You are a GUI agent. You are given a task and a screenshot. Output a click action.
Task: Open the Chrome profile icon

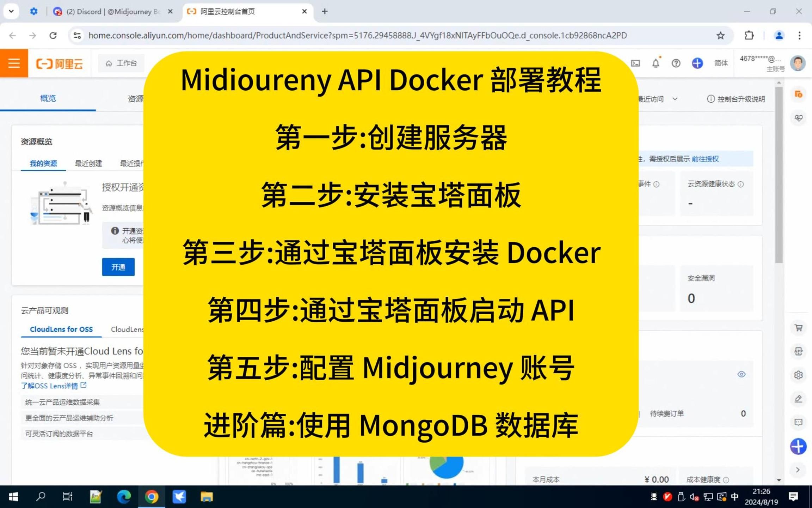779,35
